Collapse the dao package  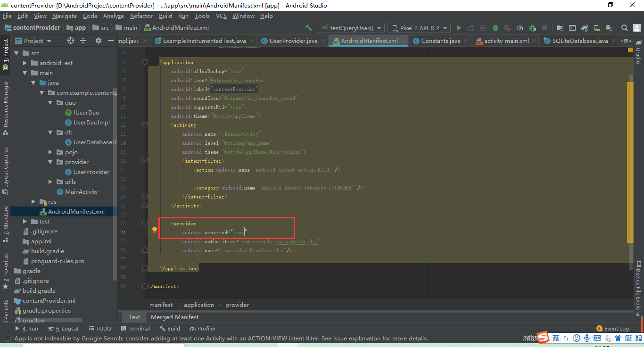pos(50,103)
